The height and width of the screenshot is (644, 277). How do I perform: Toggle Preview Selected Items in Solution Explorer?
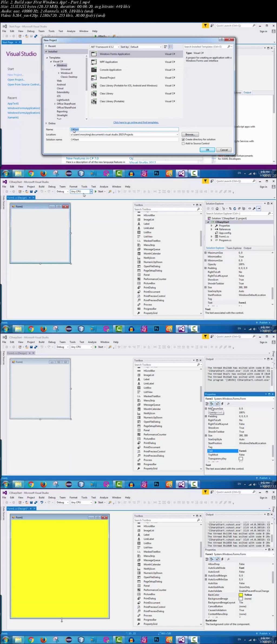click(259, 208)
